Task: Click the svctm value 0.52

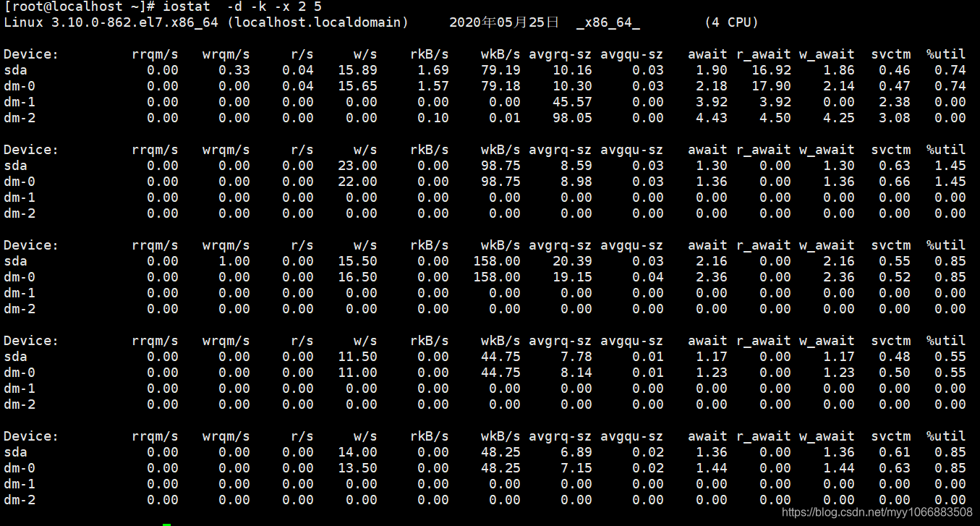Action: coord(895,277)
